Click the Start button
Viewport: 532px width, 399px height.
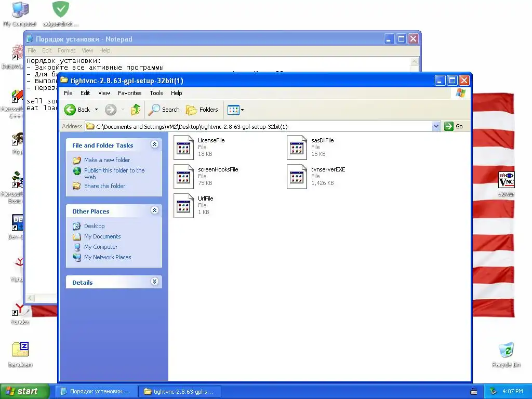pyautogui.click(x=24, y=391)
